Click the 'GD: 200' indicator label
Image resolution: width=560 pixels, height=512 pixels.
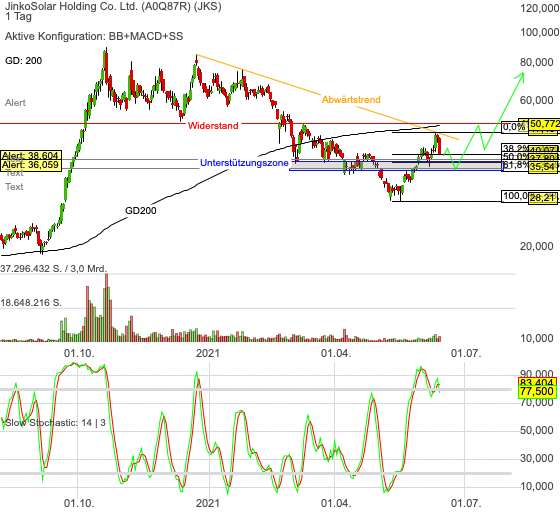click(24, 61)
